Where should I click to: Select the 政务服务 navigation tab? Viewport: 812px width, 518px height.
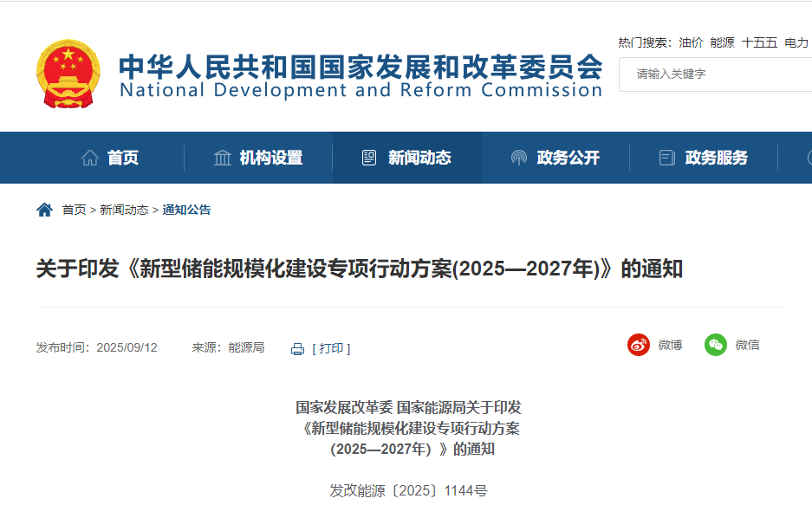click(x=717, y=158)
